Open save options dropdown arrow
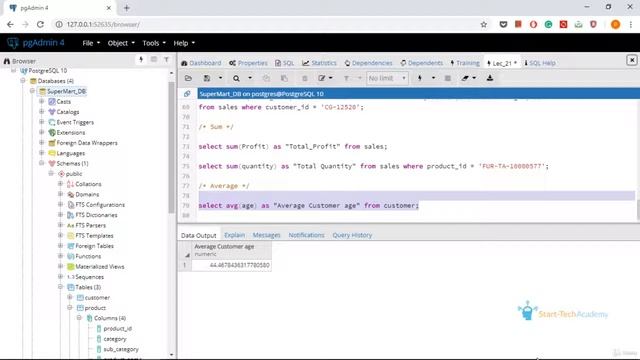The image size is (640, 360). coord(220,78)
